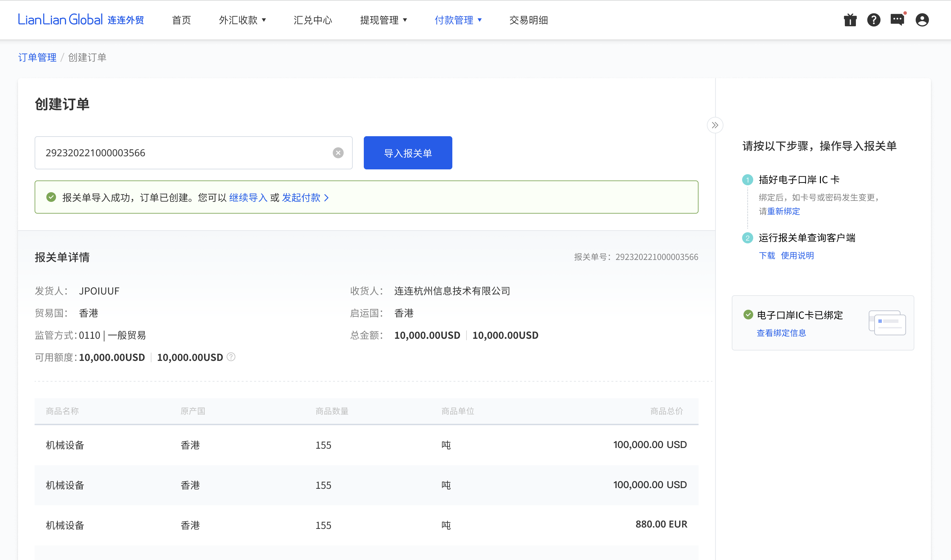Open 查看绑定信息 link
Image resolution: width=951 pixels, height=560 pixels.
781,333
